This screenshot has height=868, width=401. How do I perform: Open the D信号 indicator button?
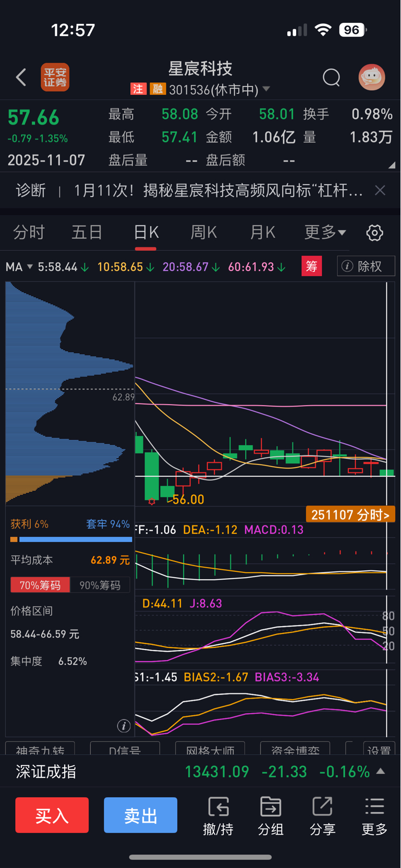click(x=125, y=750)
